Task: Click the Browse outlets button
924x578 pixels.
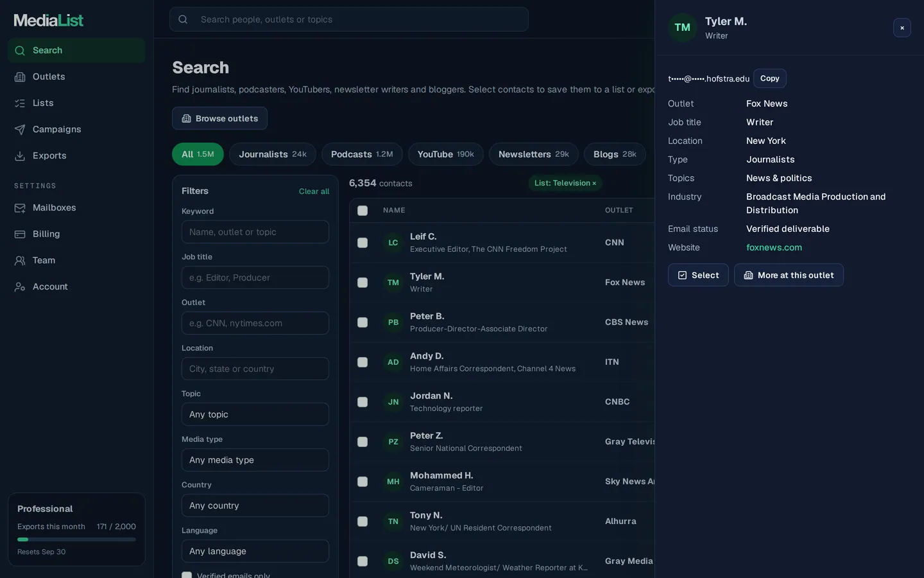Action: [x=219, y=118]
